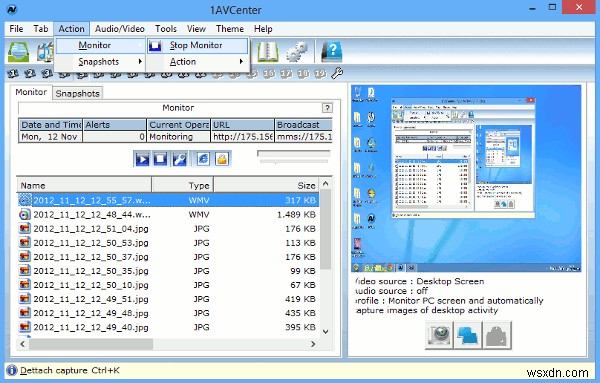Sort file list by Size column
The width and height of the screenshot is (600, 383).
tap(266, 185)
